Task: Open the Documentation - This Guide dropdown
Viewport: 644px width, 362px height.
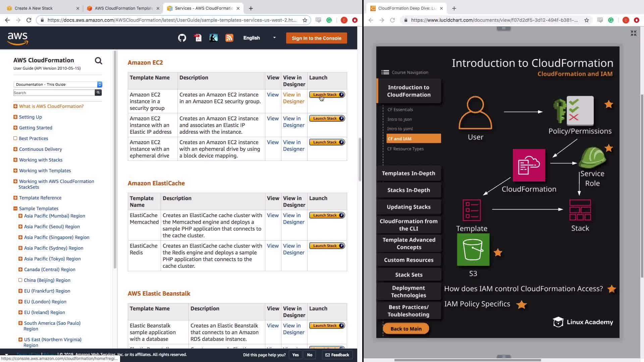Action: click(58, 84)
